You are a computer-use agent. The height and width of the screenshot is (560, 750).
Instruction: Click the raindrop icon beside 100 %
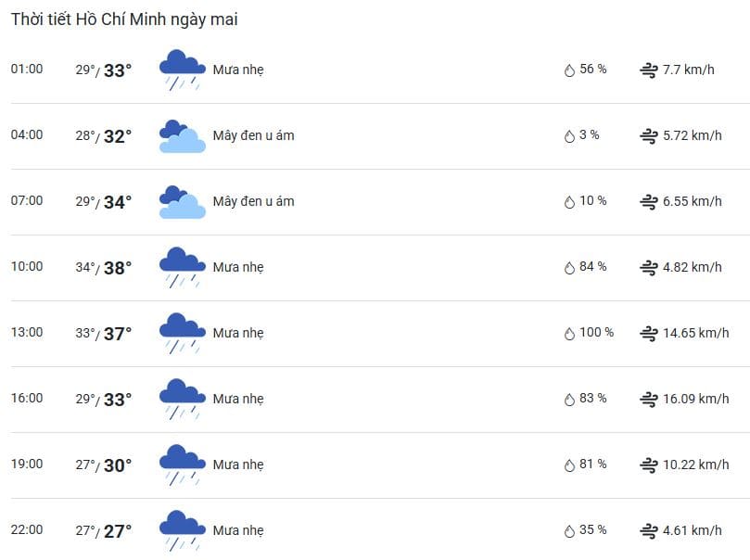click(x=569, y=334)
